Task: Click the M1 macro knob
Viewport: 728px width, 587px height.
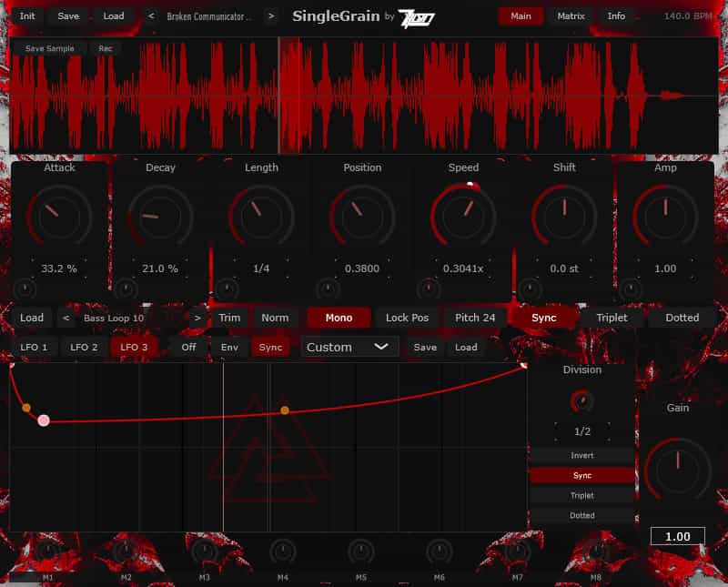Action: [x=47, y=552]
